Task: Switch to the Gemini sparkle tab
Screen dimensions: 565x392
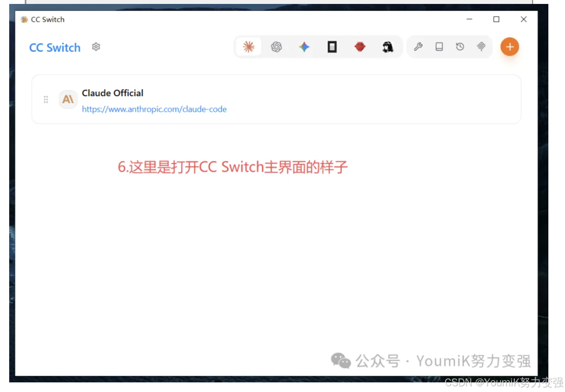Action: pyautogui.click(x=304, y=47)
